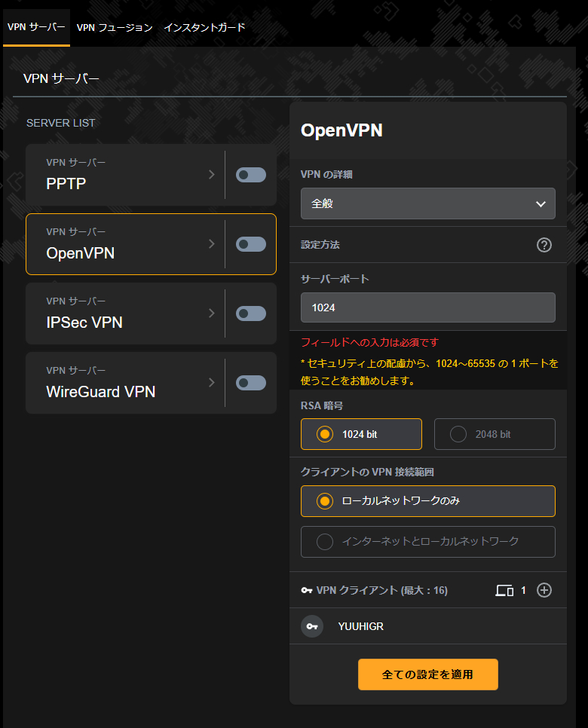Click the key icon beside VPN クライアント heading
This screenshot has height=728, width=588.
click(306, 590)
